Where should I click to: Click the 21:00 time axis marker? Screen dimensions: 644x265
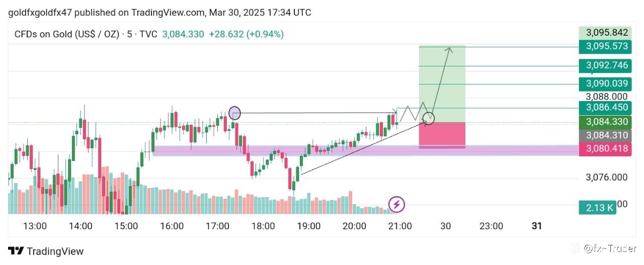click(400, 226)
